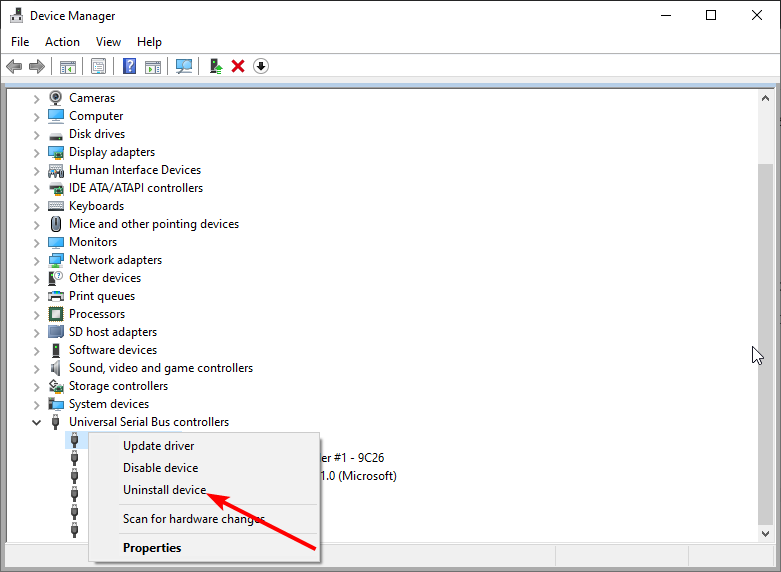Image resolution: width=781 pixels, height=572 pixels.
Task: Expand the Network adapters category
Action: (x=36, y=261)
